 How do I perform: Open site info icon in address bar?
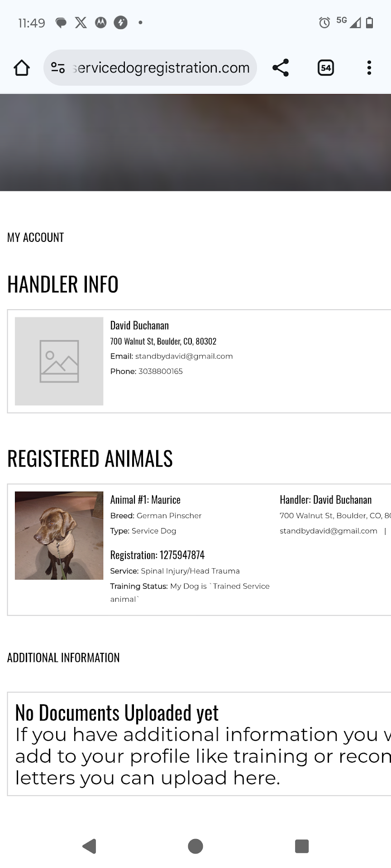58,68
